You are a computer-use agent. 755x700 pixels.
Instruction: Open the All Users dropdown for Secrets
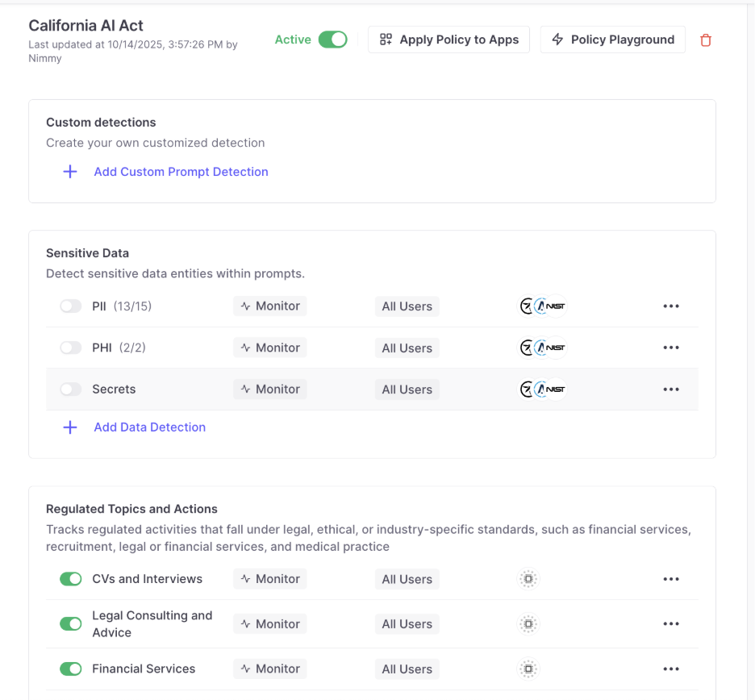click(x=407, y=390)
